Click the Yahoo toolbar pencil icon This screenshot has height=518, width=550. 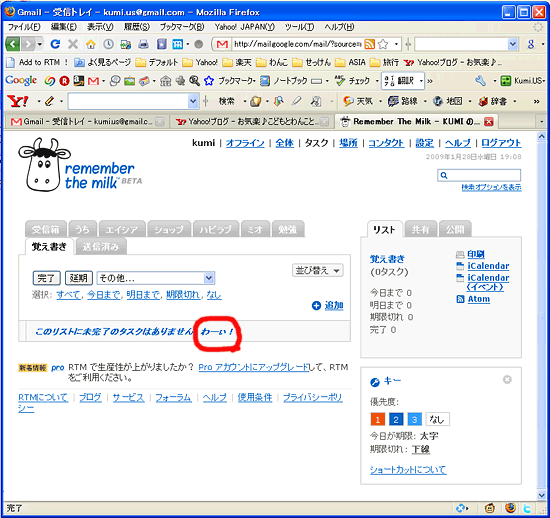click(x=49, y=101)
